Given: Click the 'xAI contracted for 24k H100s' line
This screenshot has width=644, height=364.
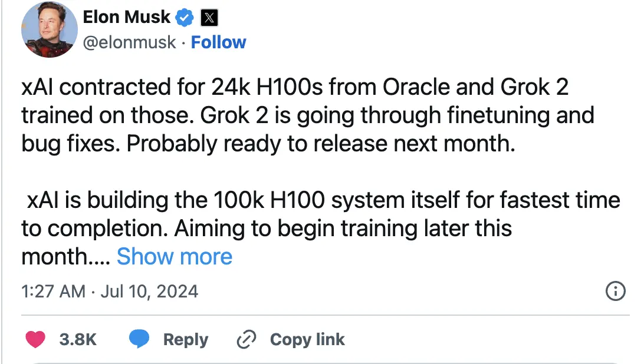Looking at the screenshot, I should pos(295,87).
